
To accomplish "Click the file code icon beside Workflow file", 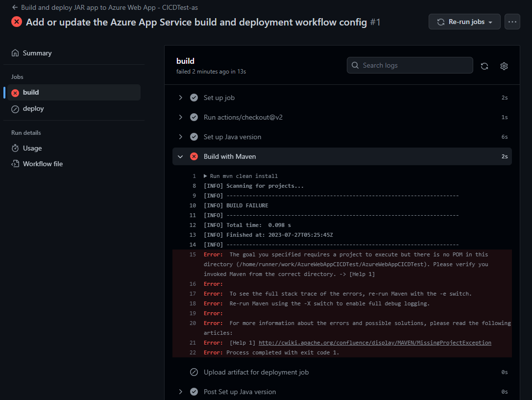I will pyautogui.click(x=15, y=164).
